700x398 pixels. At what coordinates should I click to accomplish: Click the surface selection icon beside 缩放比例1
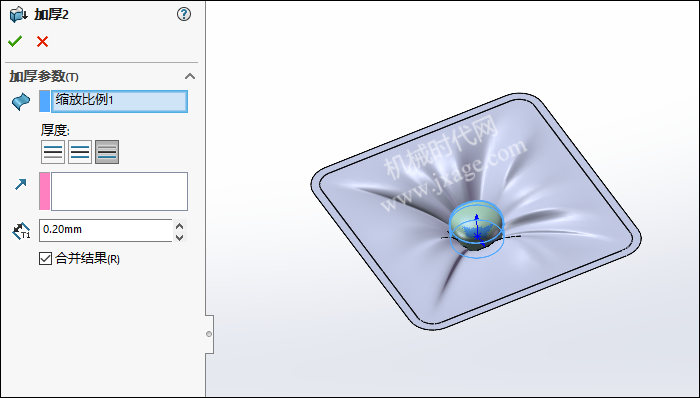point(21,101)
